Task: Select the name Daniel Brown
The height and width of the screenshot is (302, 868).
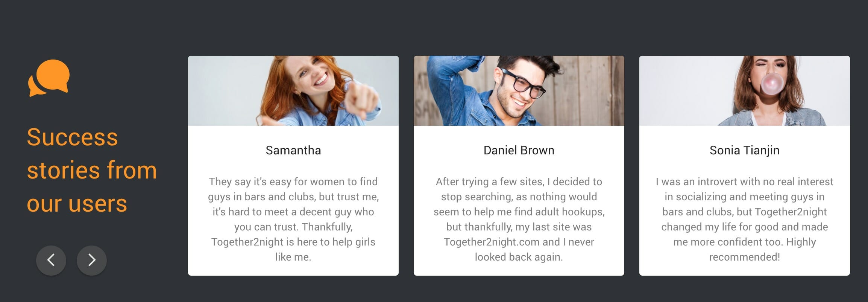Action: 519,150
